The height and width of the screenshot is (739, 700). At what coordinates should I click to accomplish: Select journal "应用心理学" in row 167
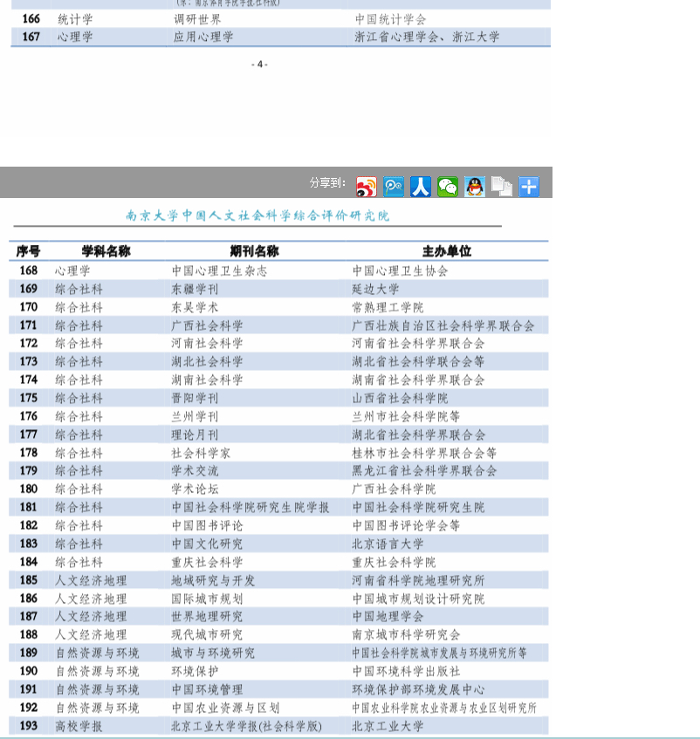point(203,37)
